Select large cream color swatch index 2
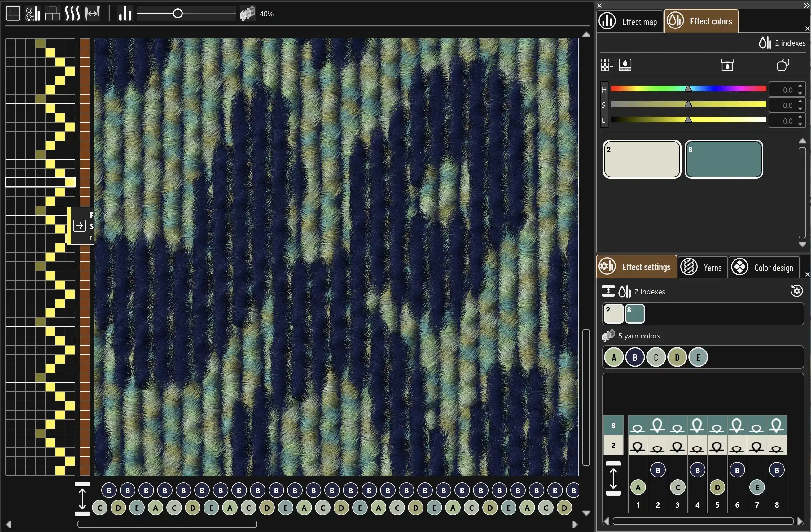The image size is (811, 532). (x=642, y=159)
